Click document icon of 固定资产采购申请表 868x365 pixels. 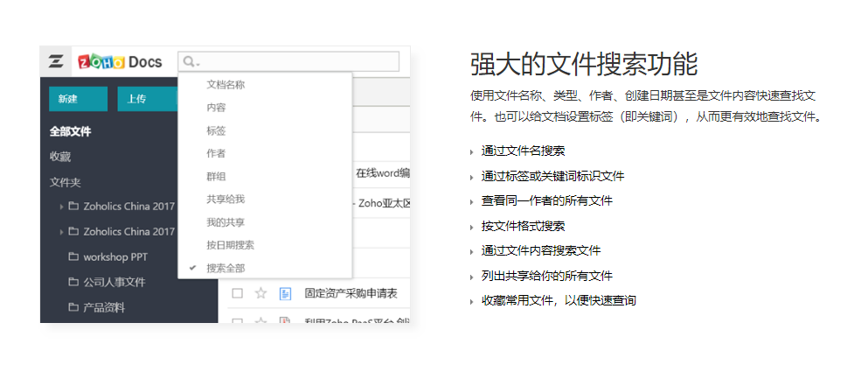(x=285, y=293)
